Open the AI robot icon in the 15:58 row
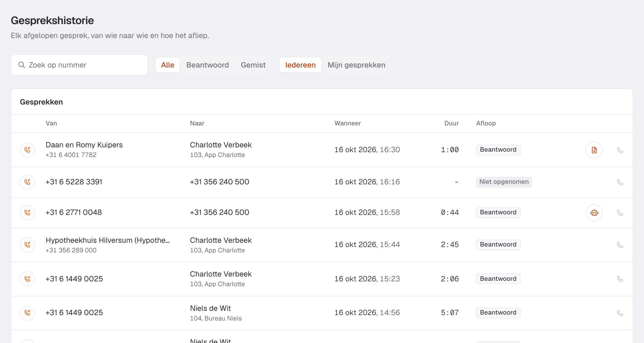This screenshot has width=644, height=343. tap(594, 212)
